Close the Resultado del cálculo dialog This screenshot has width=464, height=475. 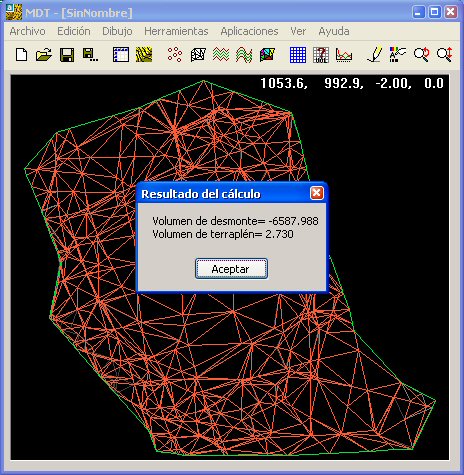317,193
